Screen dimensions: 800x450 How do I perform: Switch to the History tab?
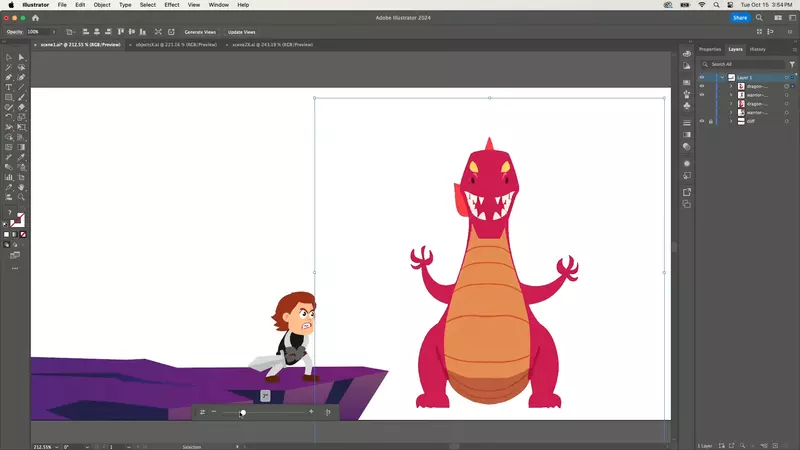758,49
